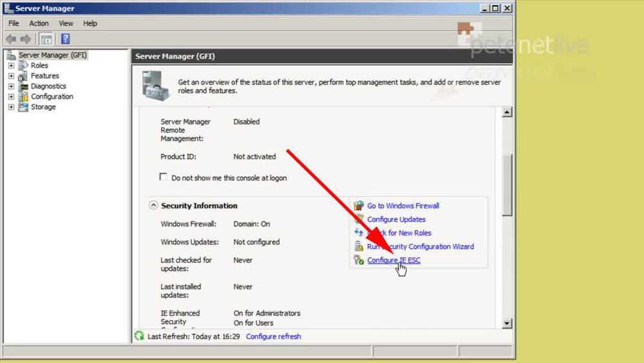
Task: Click the Roles tree icon
Action: point(23,65)
